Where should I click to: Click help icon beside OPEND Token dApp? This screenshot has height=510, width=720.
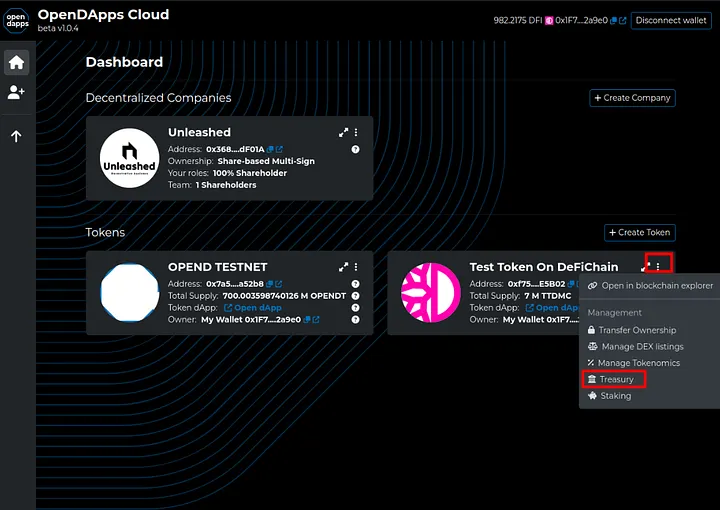tap(355, 308)
